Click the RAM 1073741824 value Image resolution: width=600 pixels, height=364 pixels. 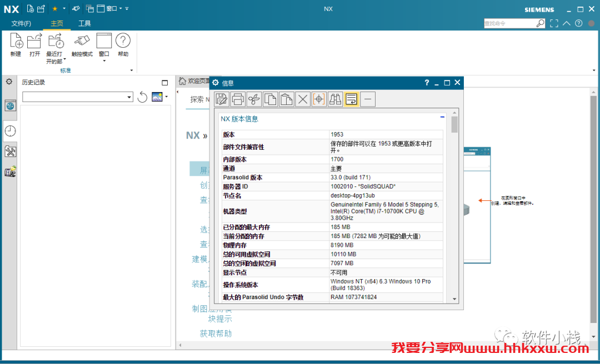352,297
